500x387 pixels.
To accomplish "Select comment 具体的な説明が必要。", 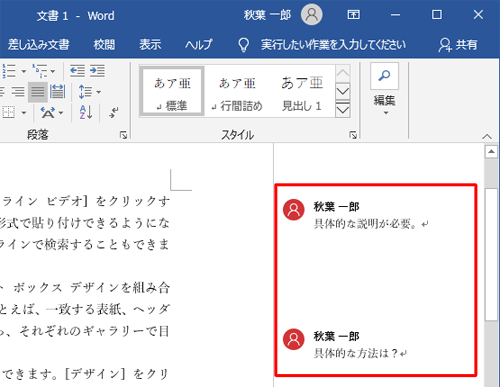I will (x=371, y=224).
